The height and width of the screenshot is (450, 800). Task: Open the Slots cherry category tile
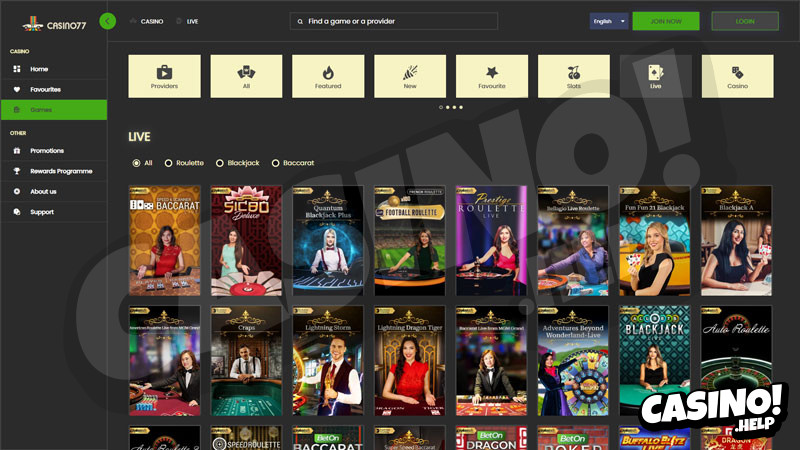[573, 76]
